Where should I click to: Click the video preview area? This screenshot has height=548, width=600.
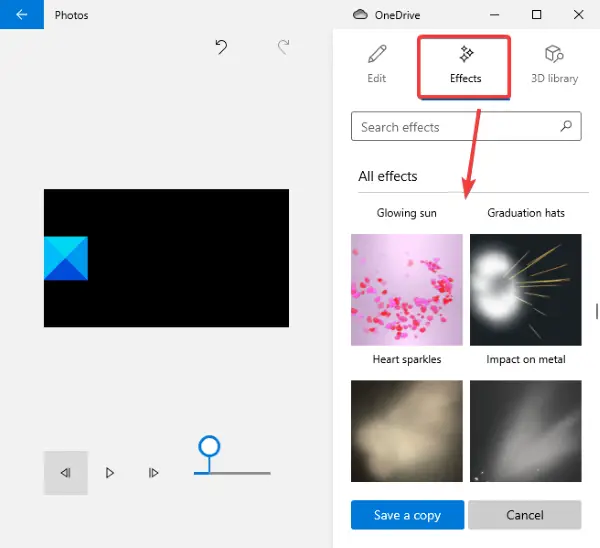tap(166, 258)
